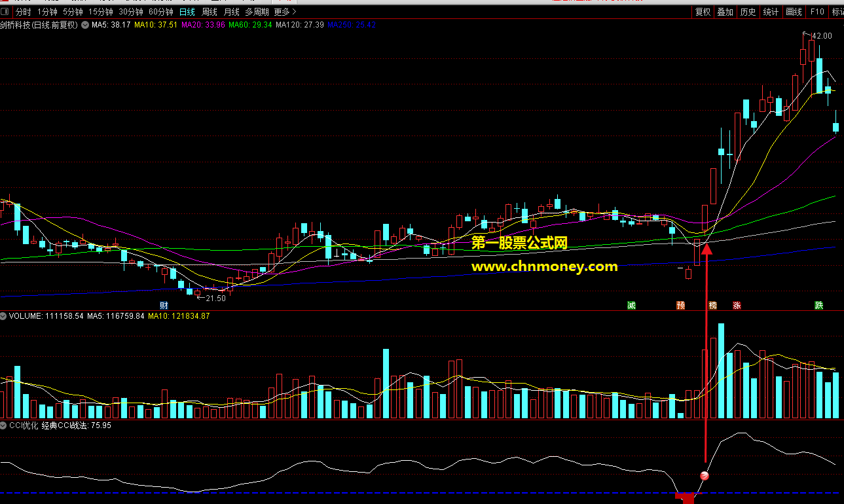The width and height of the screenshot is (844, 504).
Task: Click the 21.50 low price label
Action: pyautogui.click(x=215, y=298)
